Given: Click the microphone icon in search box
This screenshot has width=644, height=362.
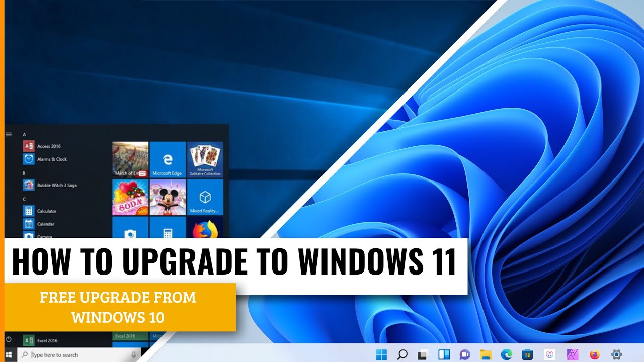Looking at the screenshot, I should 134,355.
